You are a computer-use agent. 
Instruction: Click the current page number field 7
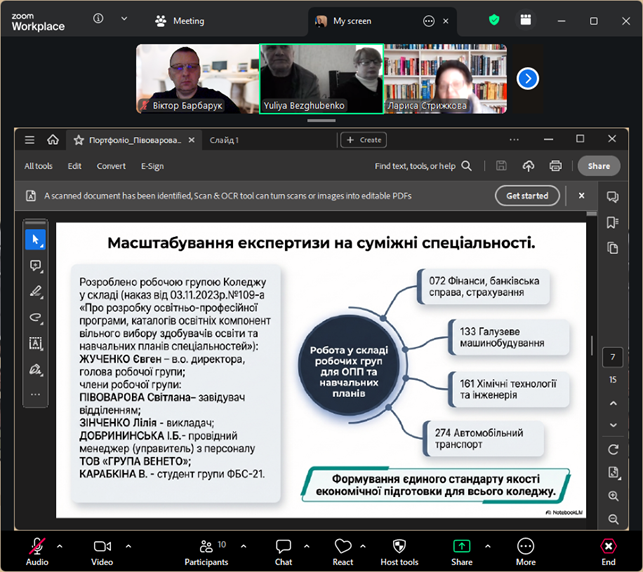(x=613, y=357)
